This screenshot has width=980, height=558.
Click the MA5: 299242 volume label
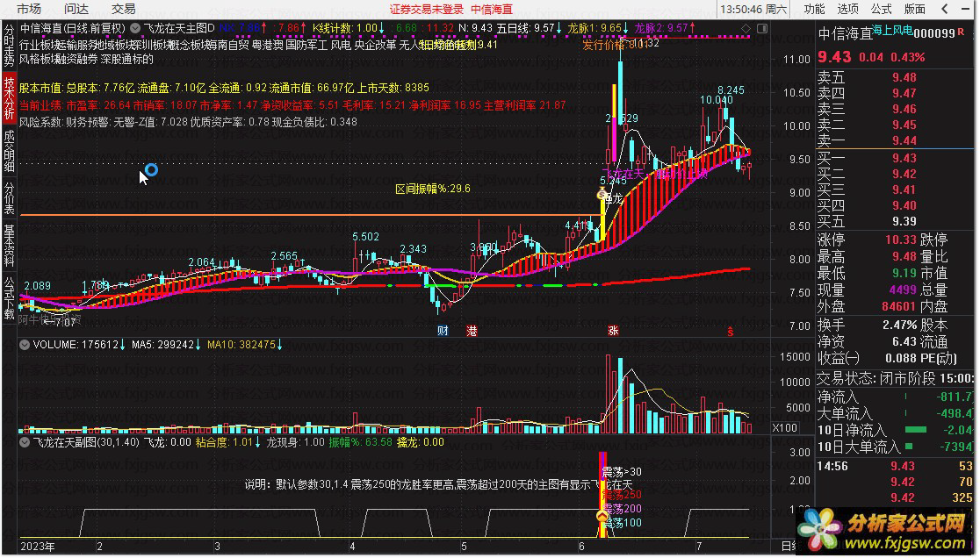(166, 345)
